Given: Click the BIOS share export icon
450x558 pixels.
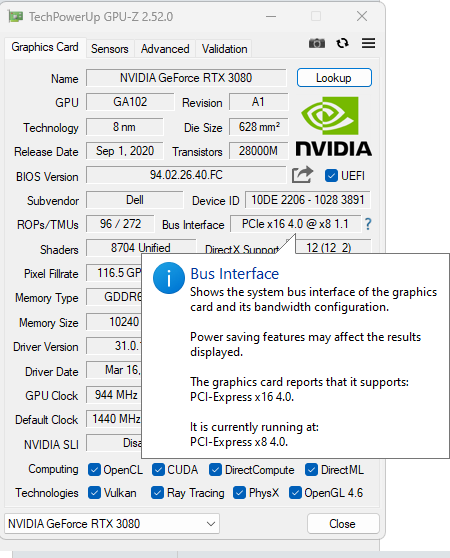Looking at the screenshot, I should [302, 175].
